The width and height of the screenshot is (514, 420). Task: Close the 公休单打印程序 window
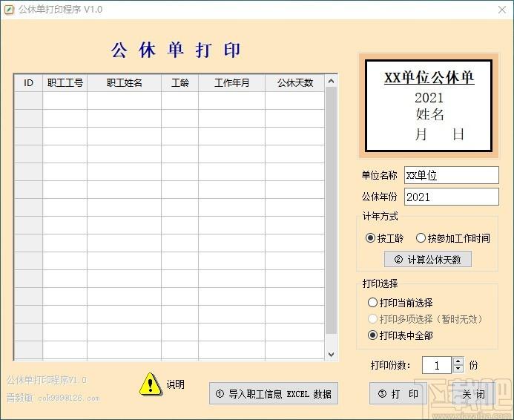pyautogui.click(x=502, y=10)
